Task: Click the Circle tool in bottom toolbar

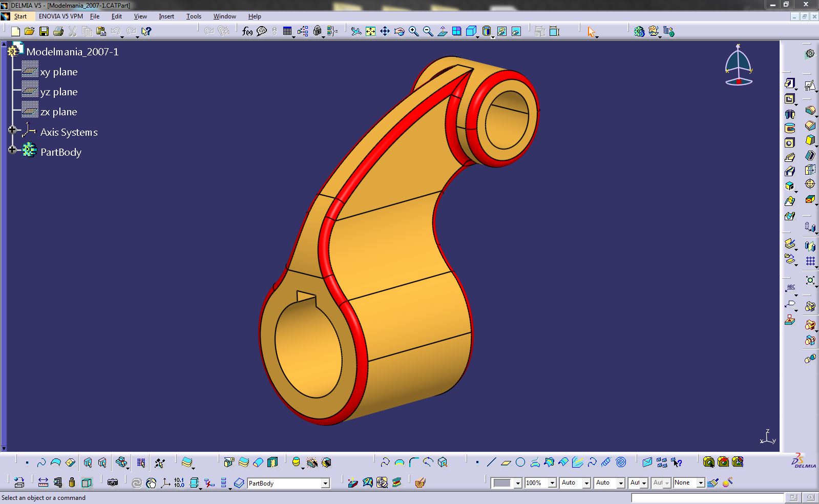Action: pyautogui.click(x=520, y=463)
